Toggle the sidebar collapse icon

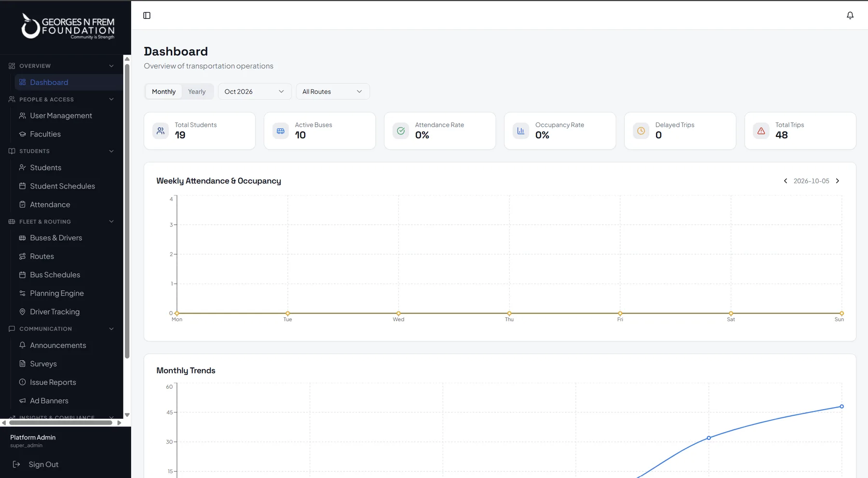(147, 15)
